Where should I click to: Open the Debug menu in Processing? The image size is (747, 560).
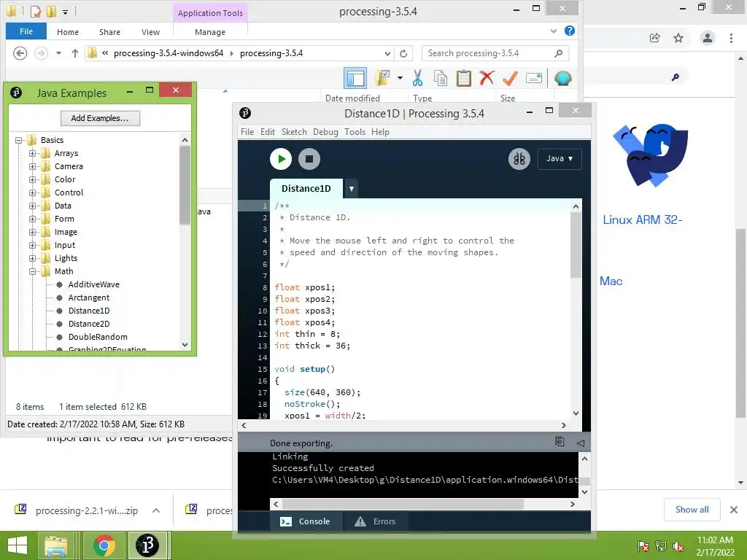click(x=325, y=132)
